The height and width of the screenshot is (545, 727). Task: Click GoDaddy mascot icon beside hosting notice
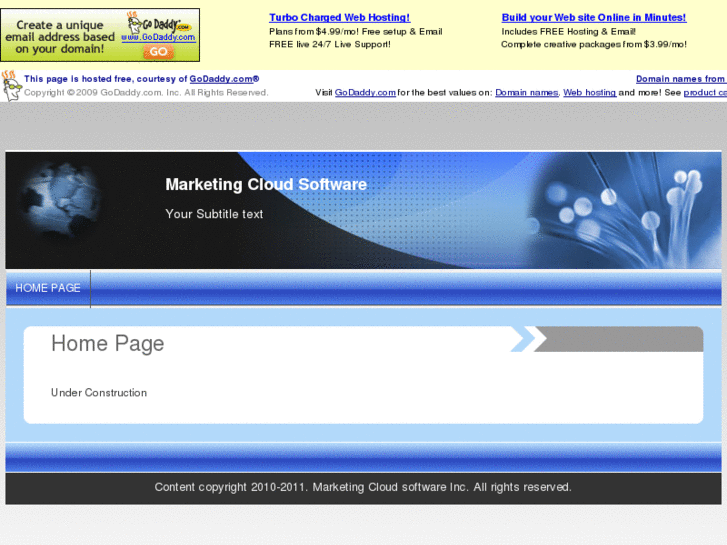(x=11, y=86)
